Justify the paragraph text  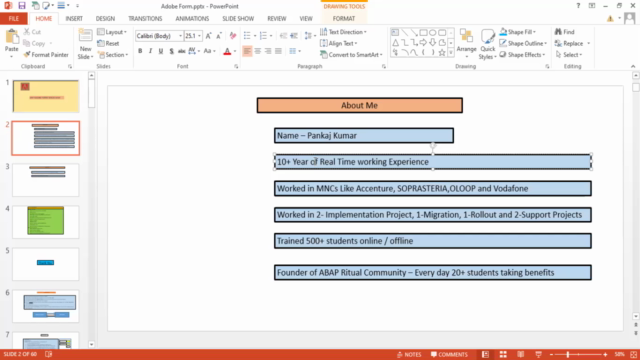click(278, 51)
